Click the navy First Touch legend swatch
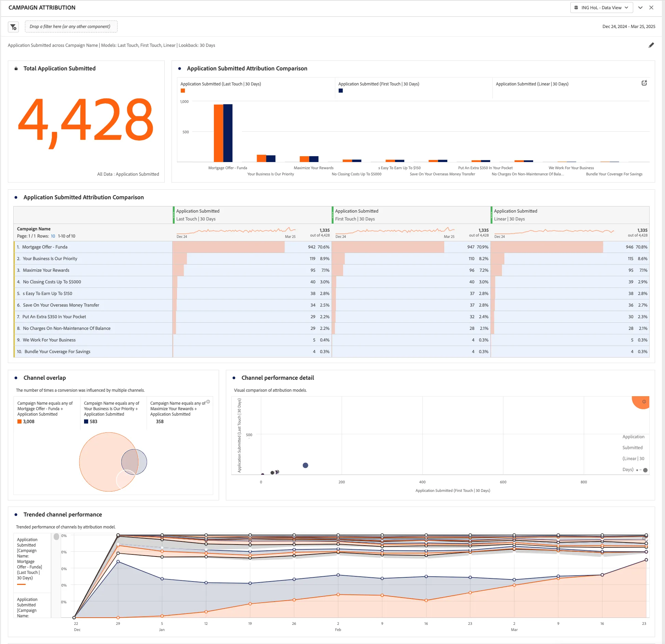This screenshot has height=644, width=665. (341, 91)
